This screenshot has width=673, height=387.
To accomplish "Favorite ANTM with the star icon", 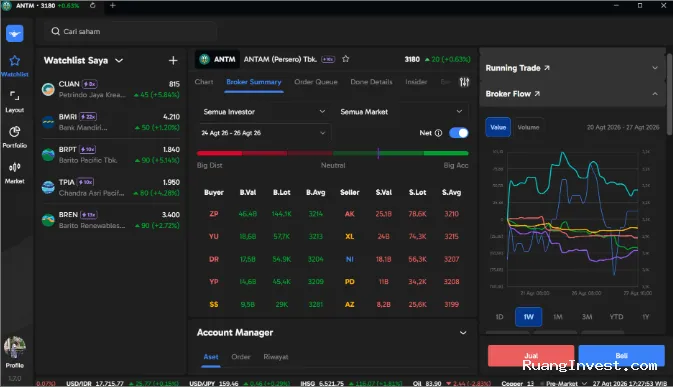I will click(x=346, y=59).
